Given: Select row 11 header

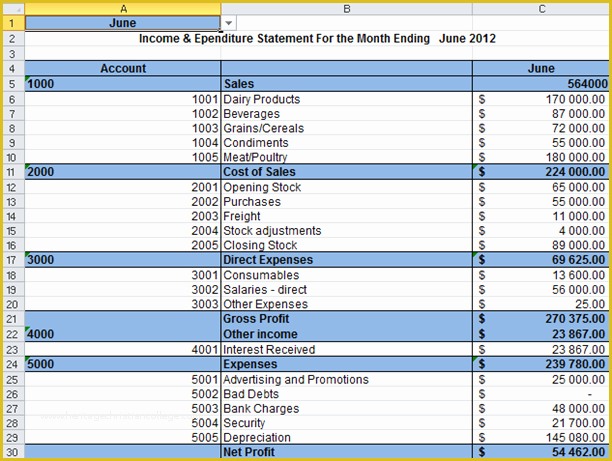Looking at the screenshot, I should pos(12,172).
